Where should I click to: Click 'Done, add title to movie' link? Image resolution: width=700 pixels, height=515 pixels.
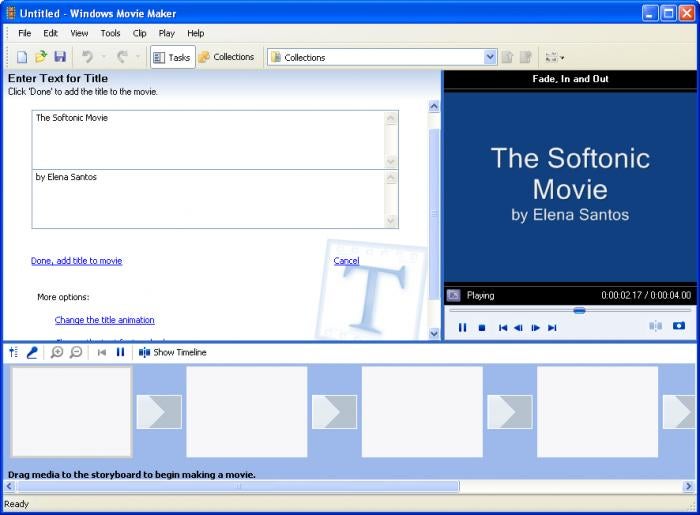[x=76, y=261]
